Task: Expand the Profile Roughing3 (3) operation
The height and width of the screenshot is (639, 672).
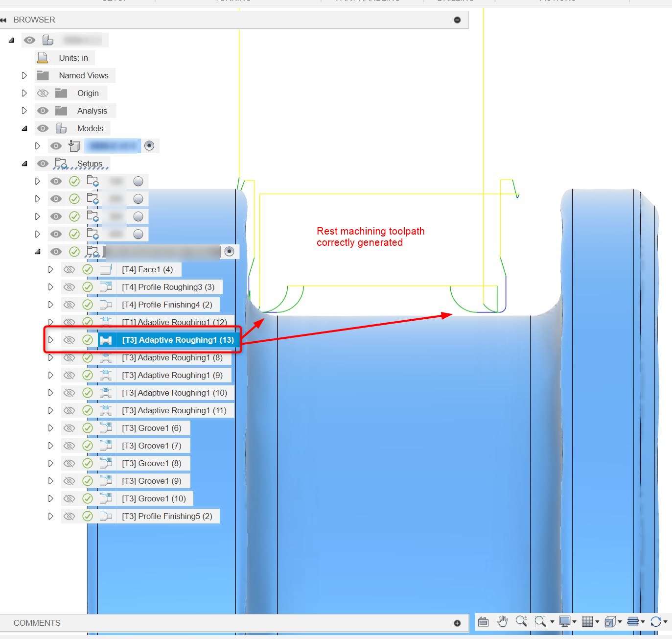Action: pyautogui.click(x=50, y=287)
